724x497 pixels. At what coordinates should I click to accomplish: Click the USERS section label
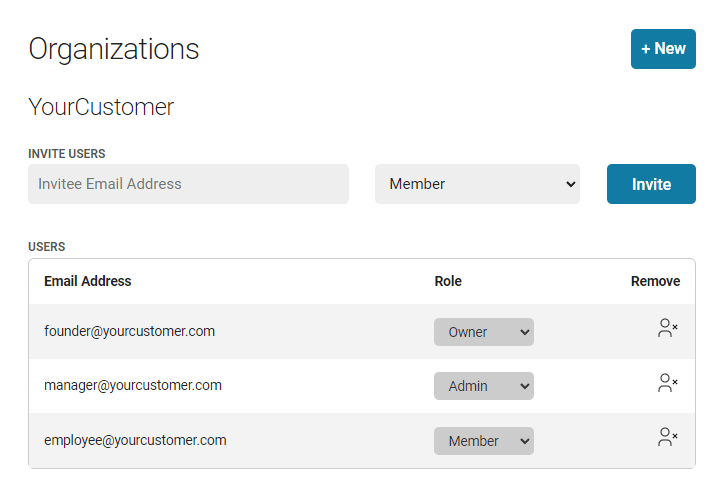[47, 247]
